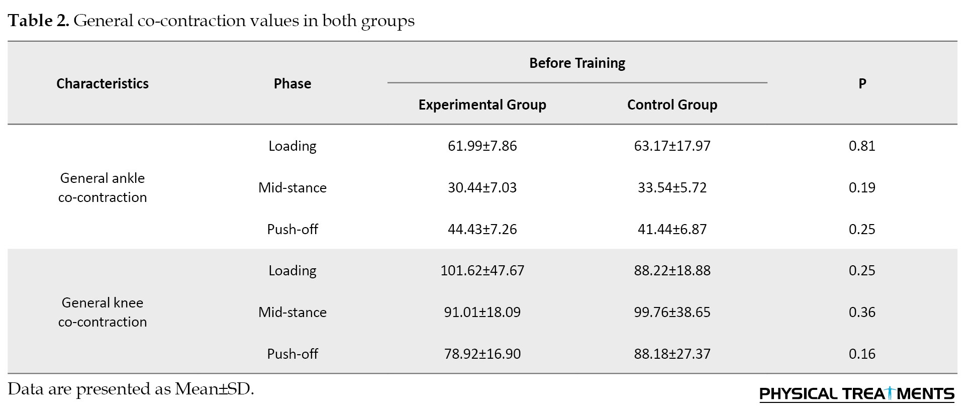Click the Physical Treatments logo
This screenshot has width=980, height=415.
point(856,393)
